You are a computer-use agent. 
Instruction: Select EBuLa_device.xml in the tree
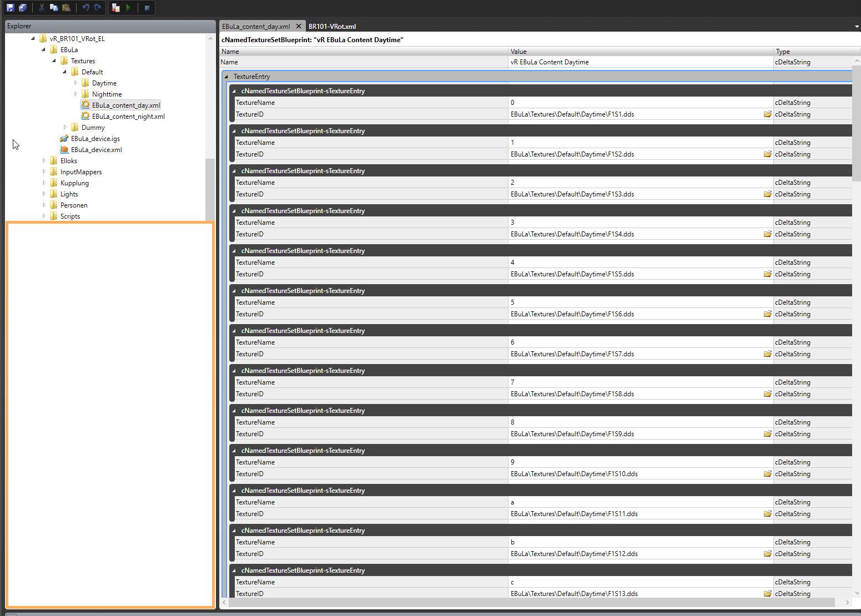click(x=96, y=150)
